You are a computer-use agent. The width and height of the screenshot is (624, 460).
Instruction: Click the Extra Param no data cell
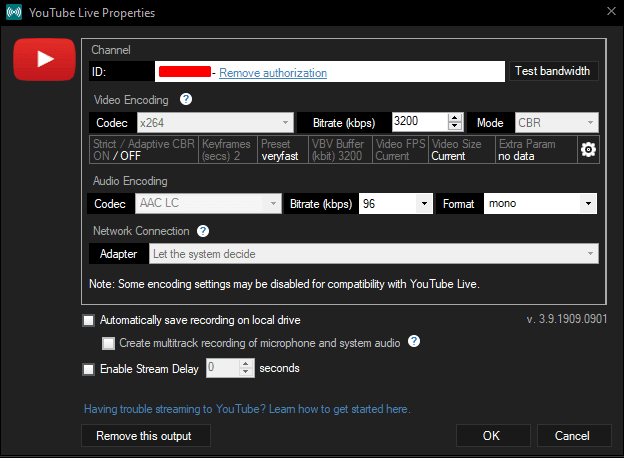tap(536, 150)
